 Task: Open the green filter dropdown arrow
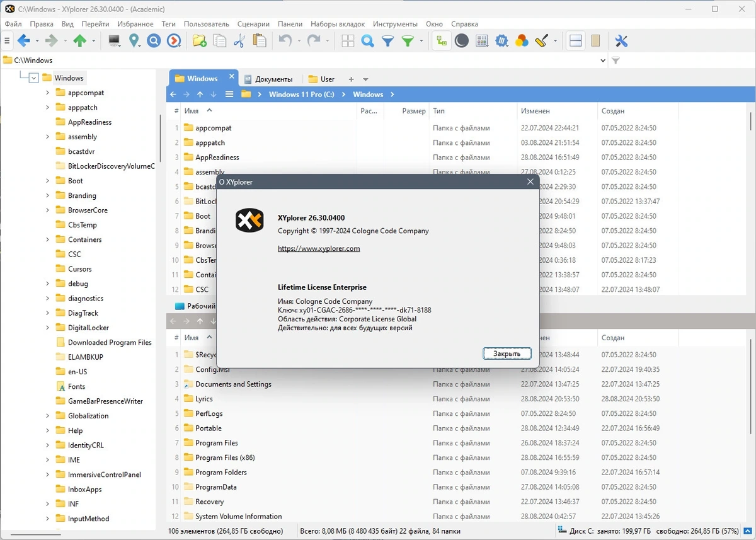pos(421,41)
